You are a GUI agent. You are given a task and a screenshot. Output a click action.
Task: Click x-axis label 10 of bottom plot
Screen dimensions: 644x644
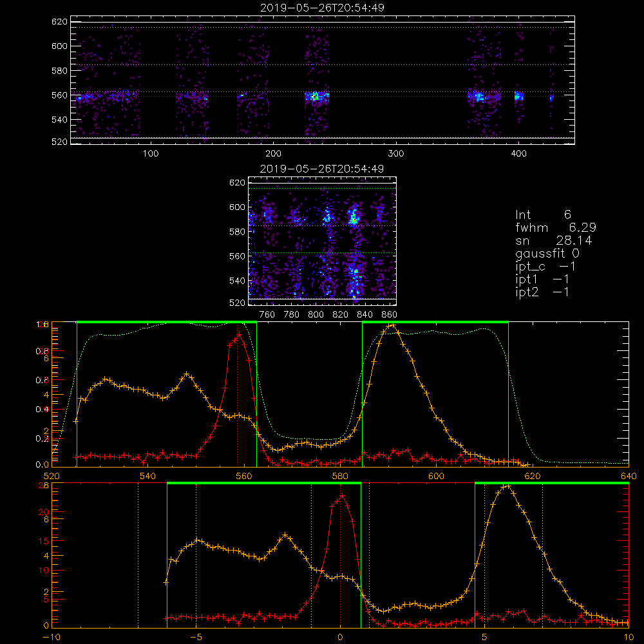pos(629,637)
